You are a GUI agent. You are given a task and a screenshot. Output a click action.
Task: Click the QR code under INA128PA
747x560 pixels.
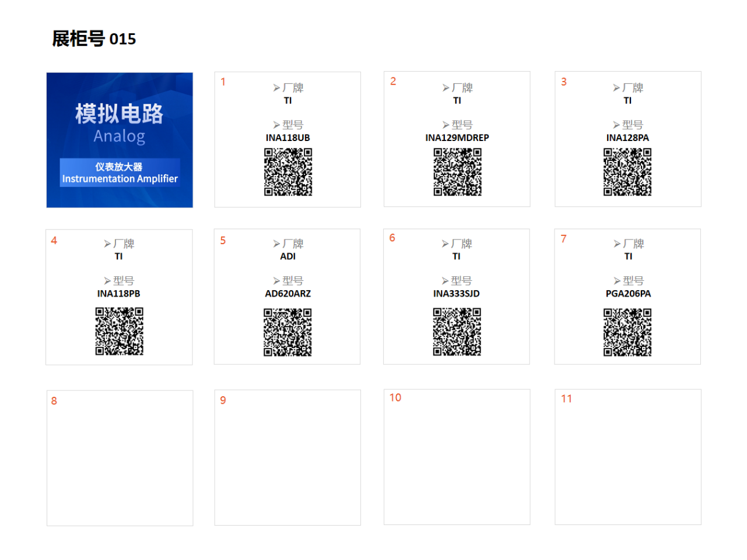627,172
